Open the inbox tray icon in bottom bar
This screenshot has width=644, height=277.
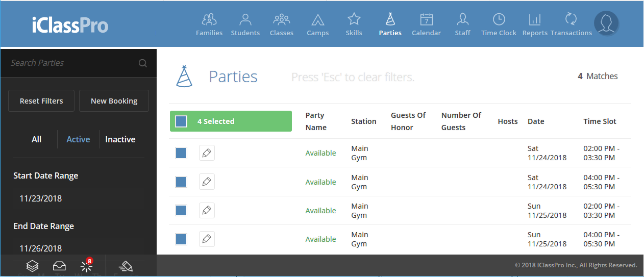[x=59, y=266]
